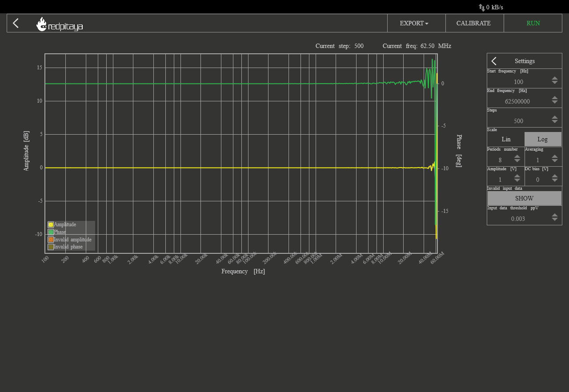Decrease Periods number with the down arrow
569x392 pixels.
point(517,160)
